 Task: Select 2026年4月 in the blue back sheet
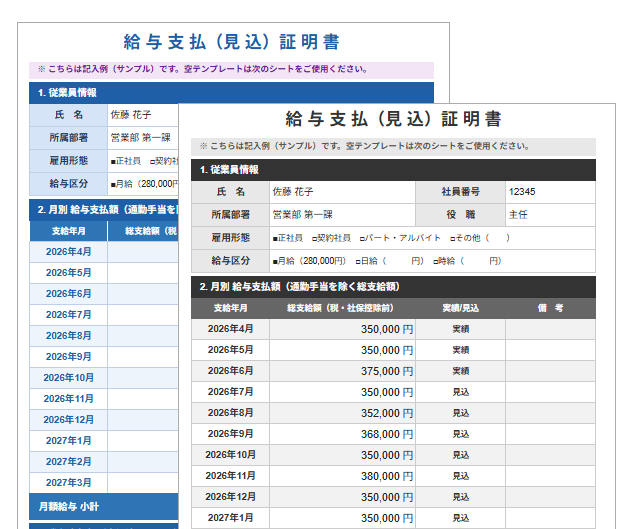[68, 252]
